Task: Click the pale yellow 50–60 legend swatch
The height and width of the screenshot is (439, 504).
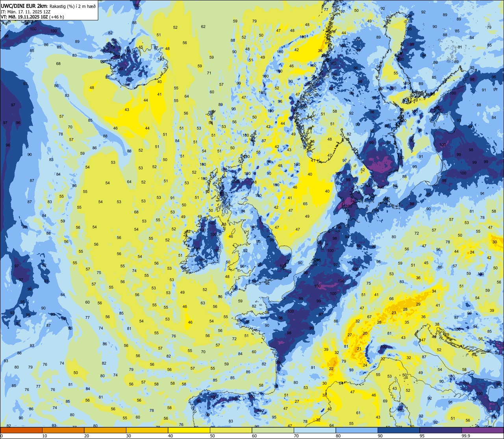Action: [231, 430]
